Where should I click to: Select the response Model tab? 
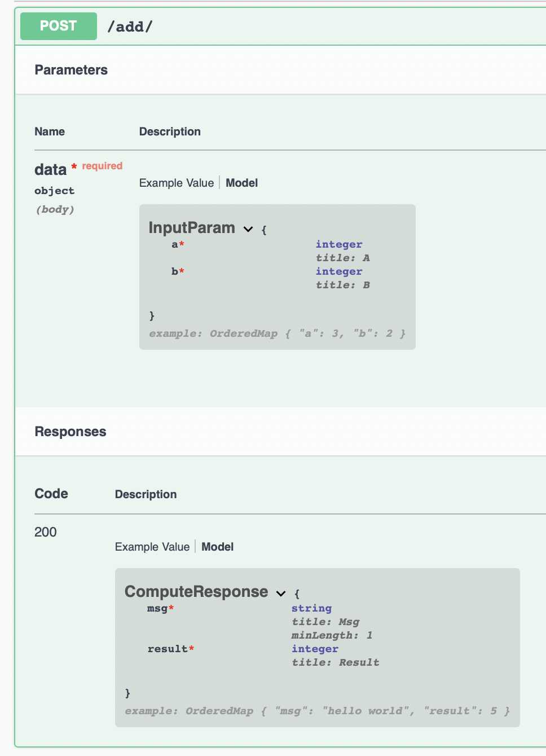[217, 547]
